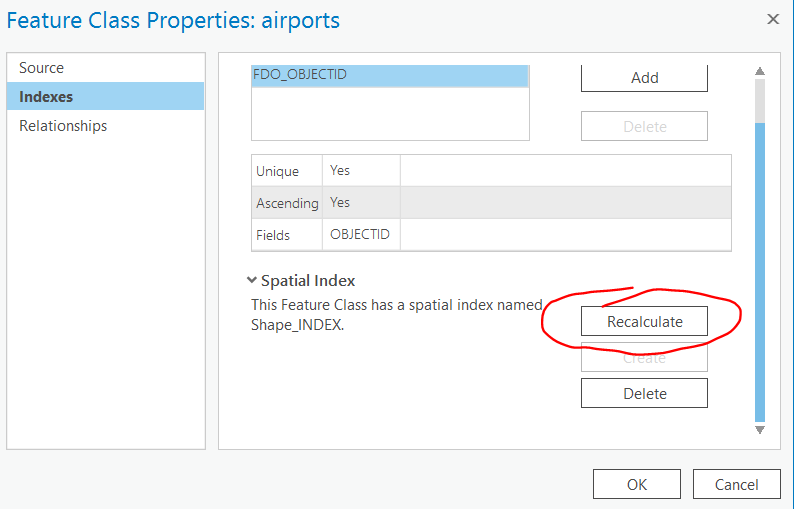This screenshot has width=794, height=509.
Task: Select the FDO_OBJECTID index entry
Action: (390, 74)
